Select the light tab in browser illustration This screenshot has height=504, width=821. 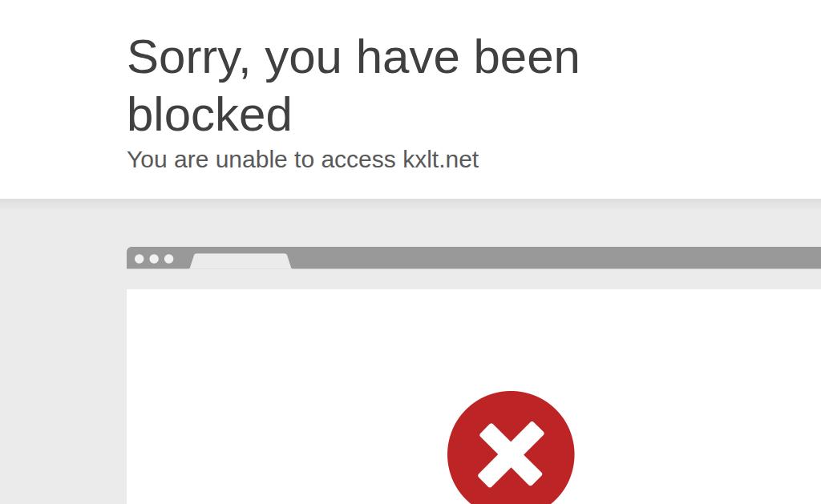pyautogui.click(x=241, y=261)
